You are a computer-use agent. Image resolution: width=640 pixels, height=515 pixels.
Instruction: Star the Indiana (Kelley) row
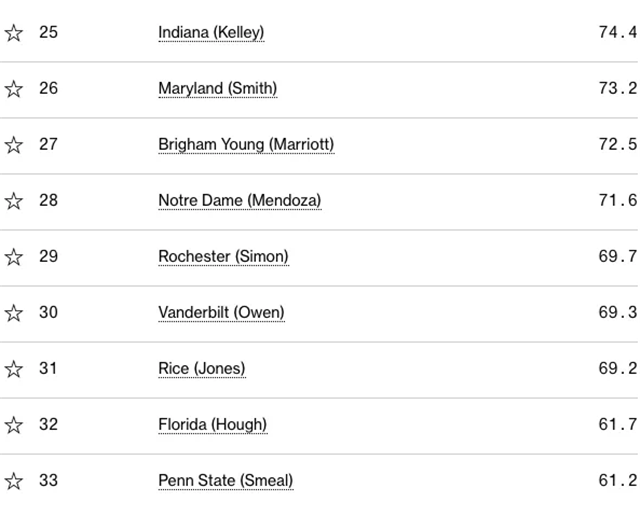click(13, 33)
